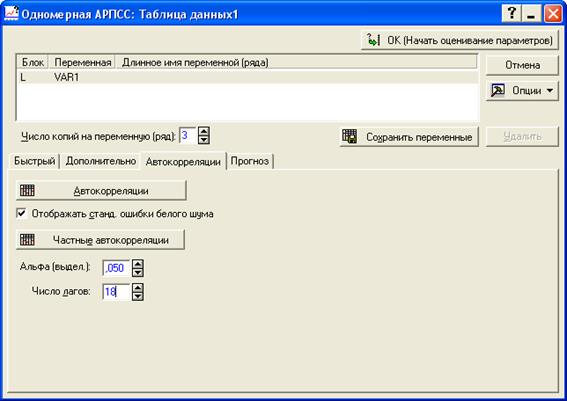Screen dimensions: 567x401
Task: Increase number of copies per variable
Action: (x=204, y=131)
